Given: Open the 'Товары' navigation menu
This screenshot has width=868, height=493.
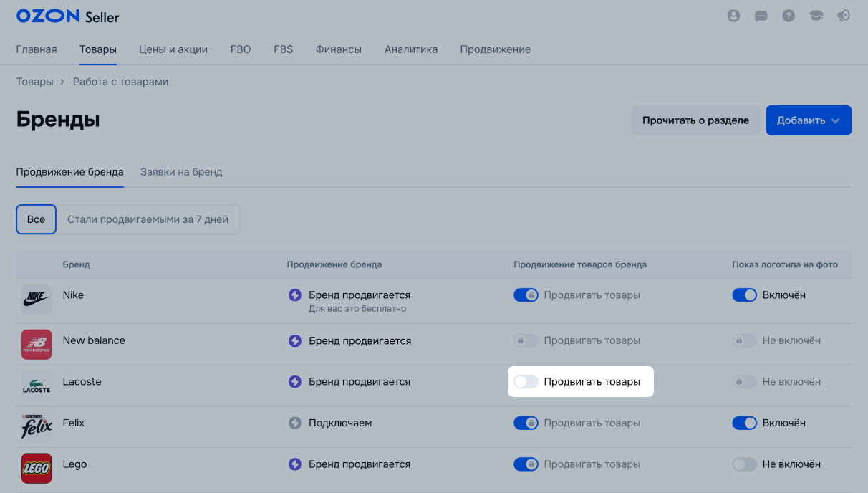Looking at the screenshot, I should click(98, 49).
